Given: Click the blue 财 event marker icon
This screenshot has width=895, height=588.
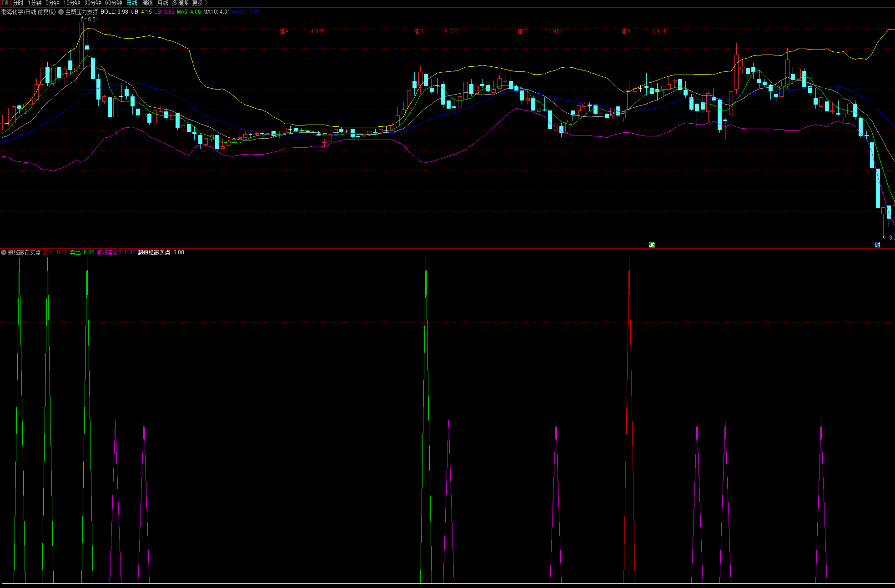Looking at the screenshot, I should (877, 245).
